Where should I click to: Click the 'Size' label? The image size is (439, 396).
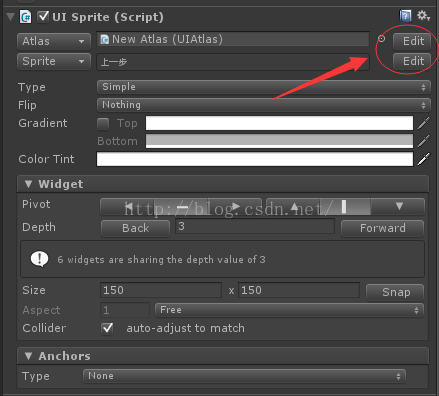[34, 290]
